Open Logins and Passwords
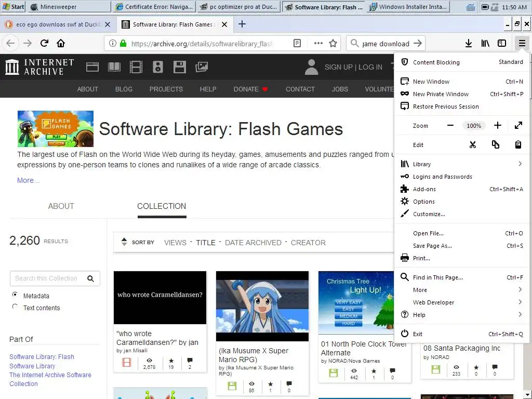532x399 pixels. pos(461,177)
